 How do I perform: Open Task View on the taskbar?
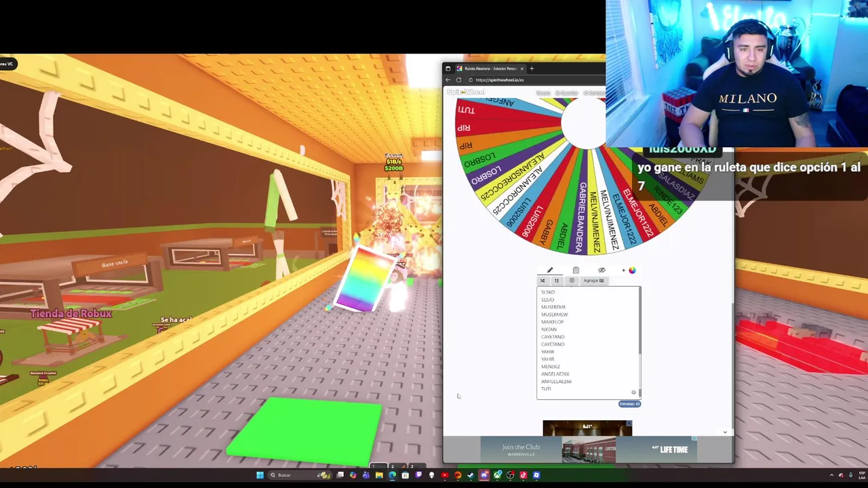pos(340,475)
